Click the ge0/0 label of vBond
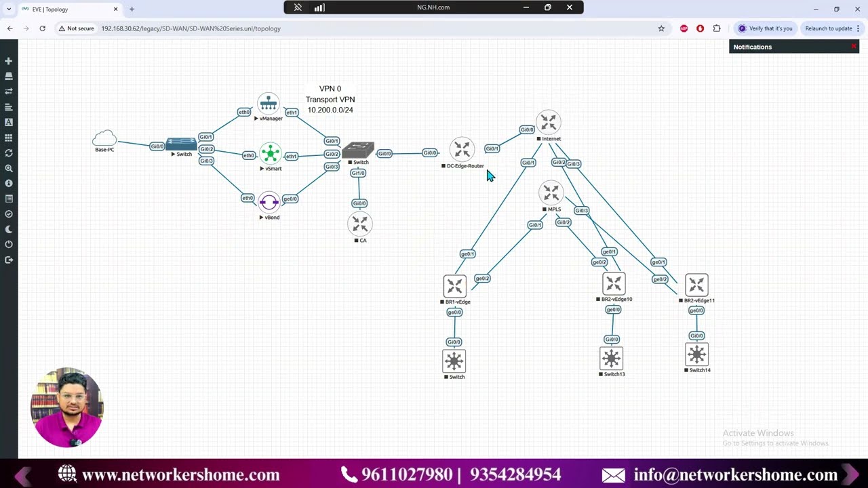Screen dimensions: 868x488 point(290,199)
